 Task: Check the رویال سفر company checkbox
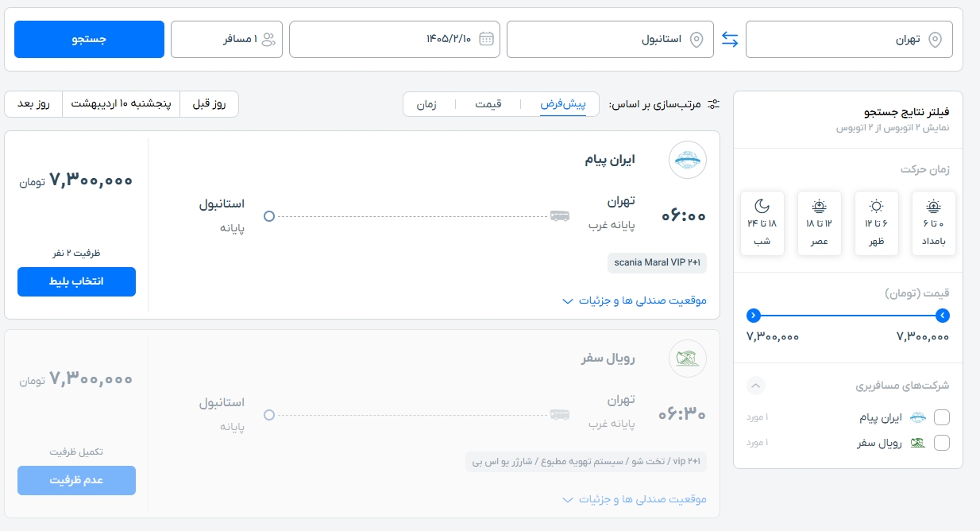942,443
